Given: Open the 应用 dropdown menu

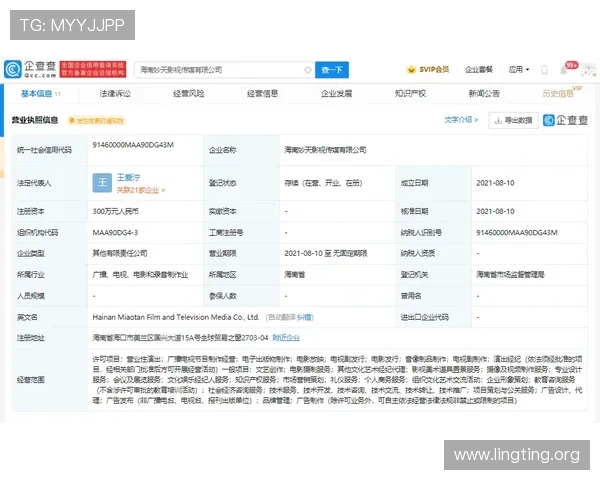Looking at the screenshot, I should coord(519,69).
